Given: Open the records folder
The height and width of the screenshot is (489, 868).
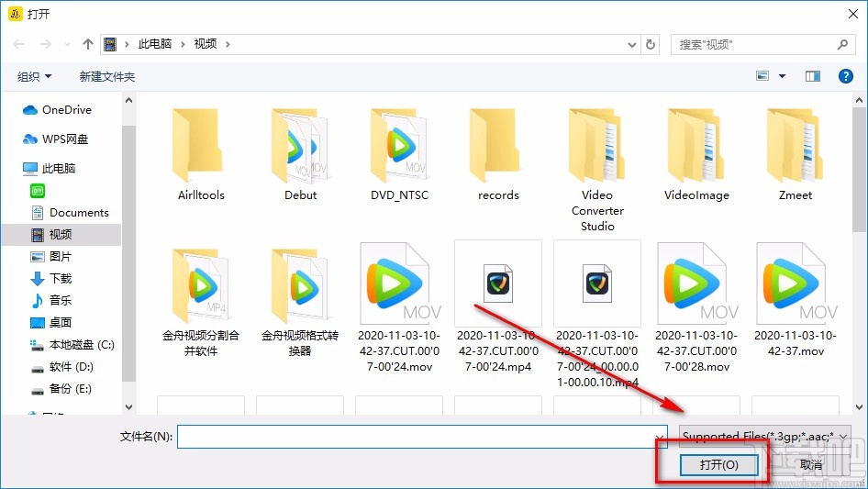Looking at the screenshot, I should [x=498, y=155].
